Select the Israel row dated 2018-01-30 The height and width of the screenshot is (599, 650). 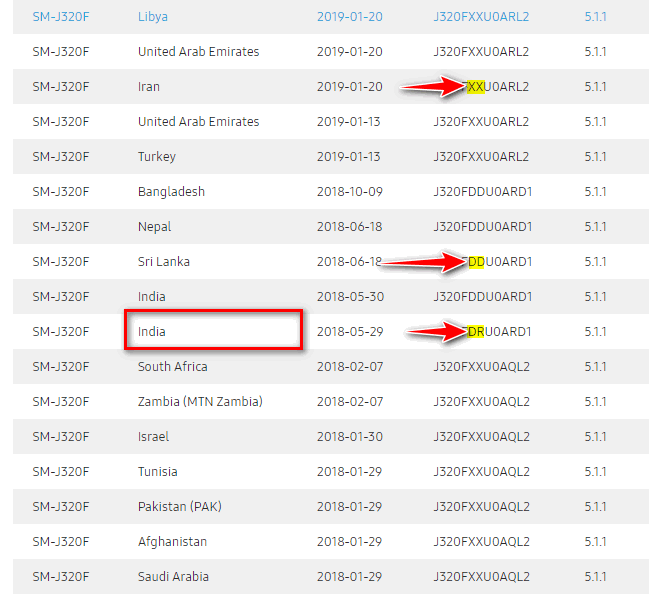pyautogui.click(x=153, y=437)
